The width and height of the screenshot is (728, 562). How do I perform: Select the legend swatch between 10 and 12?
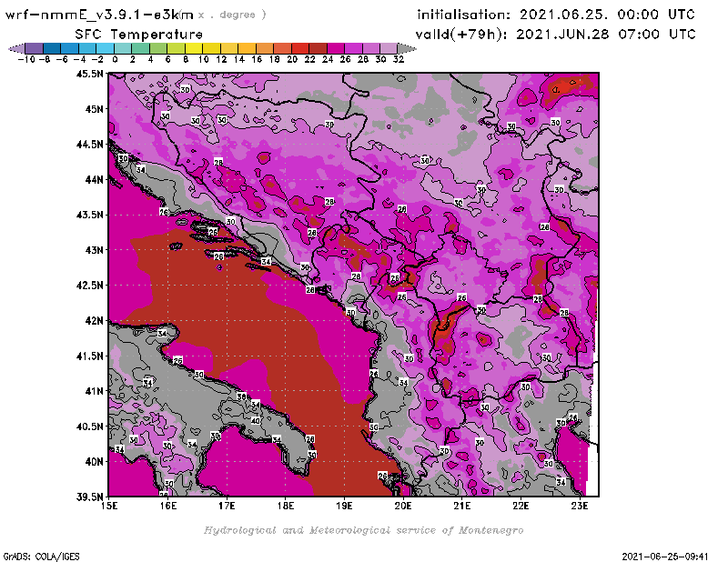211,48
